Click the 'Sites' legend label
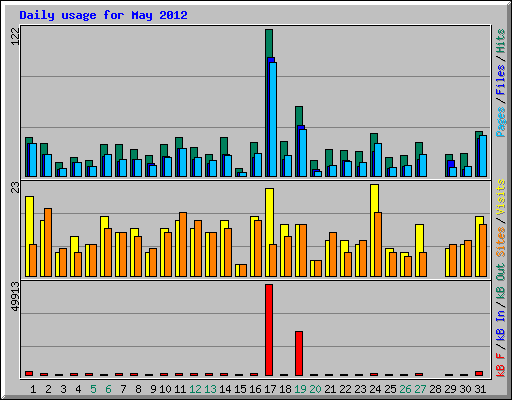Screen dimensions: 512x400 pos(501,242)
